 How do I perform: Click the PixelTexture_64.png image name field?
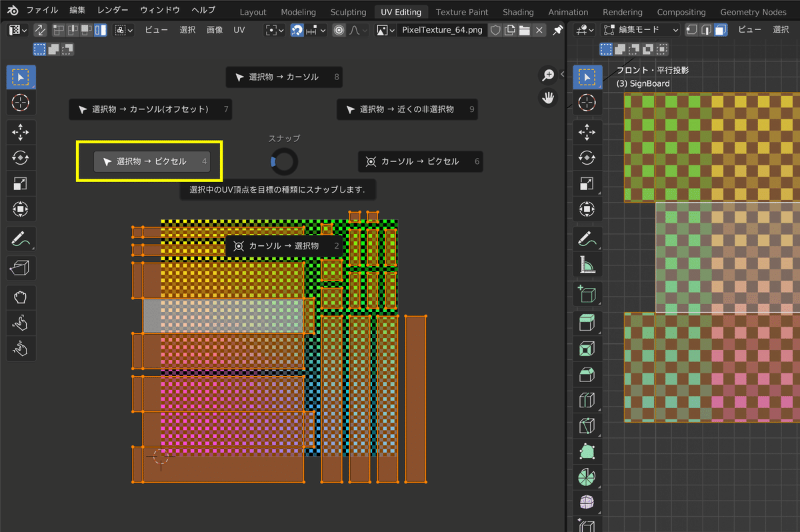[441, 30]
